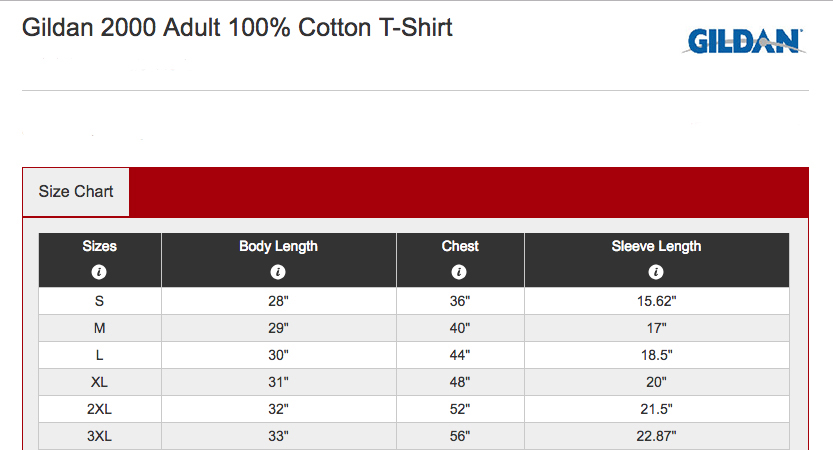Screen dimensions: 833x450
Task: Click the 15.62" sleeve length cell
Action: pos(657,301)
